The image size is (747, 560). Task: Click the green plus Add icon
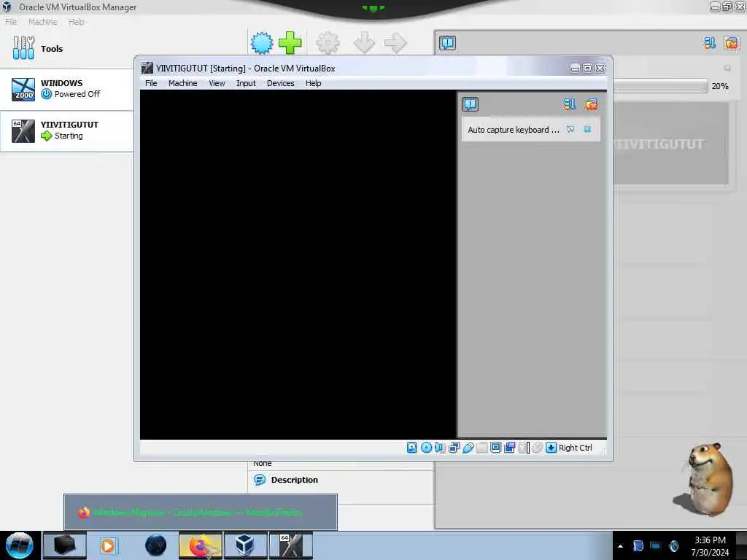(290, 43)
